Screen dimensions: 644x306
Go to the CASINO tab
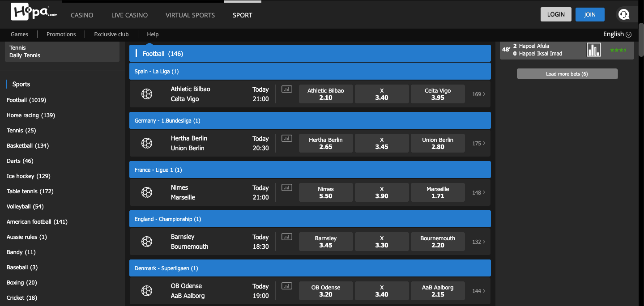point(82,15)
